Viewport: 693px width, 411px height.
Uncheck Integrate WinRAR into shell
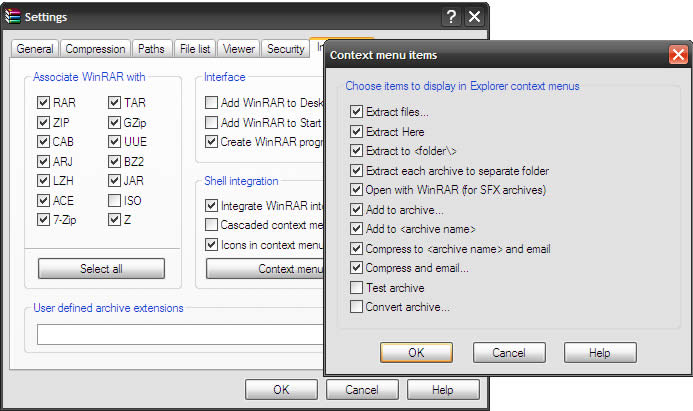click(x=211, y=206)
